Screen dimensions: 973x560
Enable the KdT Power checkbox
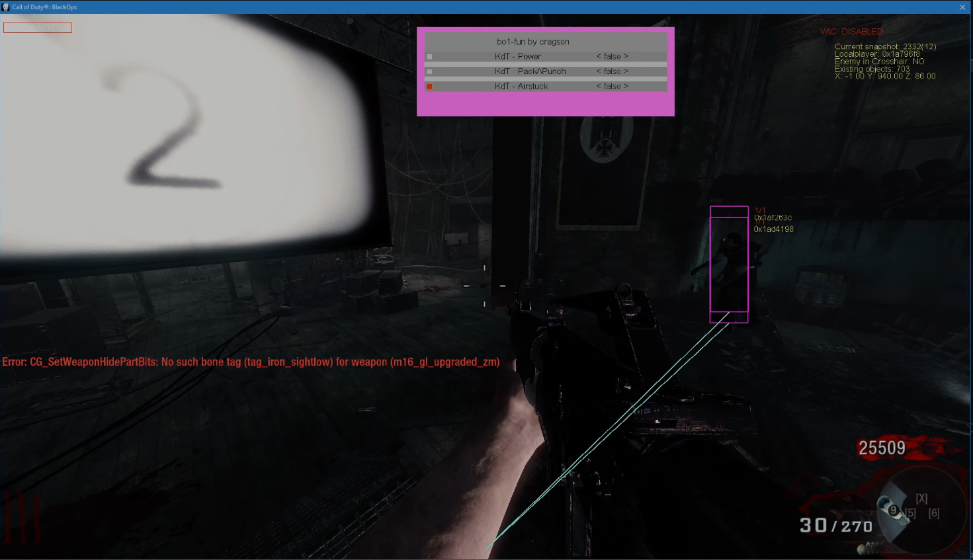coord(429,56)
